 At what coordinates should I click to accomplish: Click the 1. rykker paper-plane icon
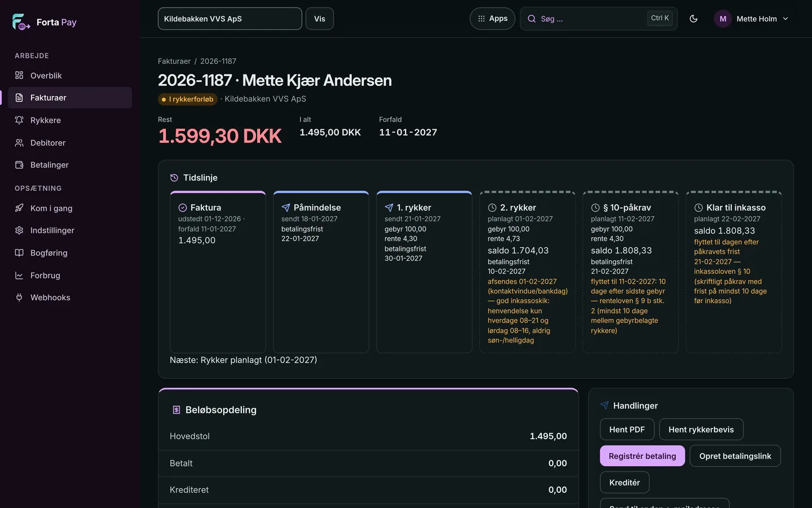coord(389,208)
